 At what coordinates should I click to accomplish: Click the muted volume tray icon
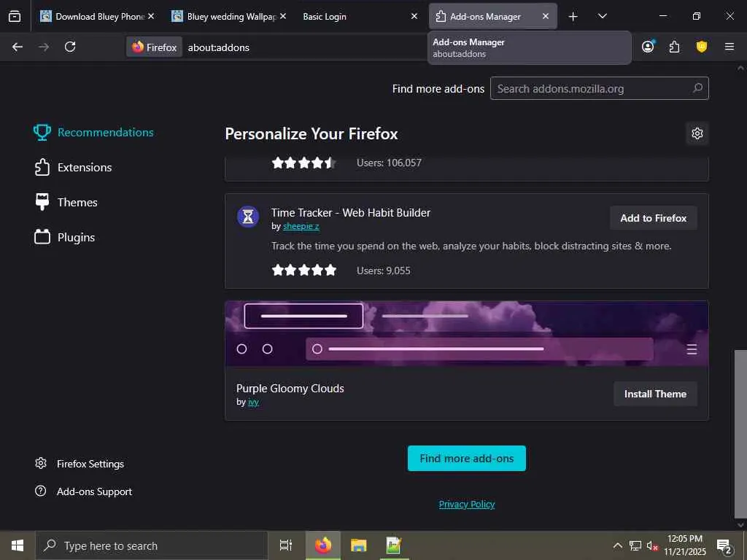651,545
